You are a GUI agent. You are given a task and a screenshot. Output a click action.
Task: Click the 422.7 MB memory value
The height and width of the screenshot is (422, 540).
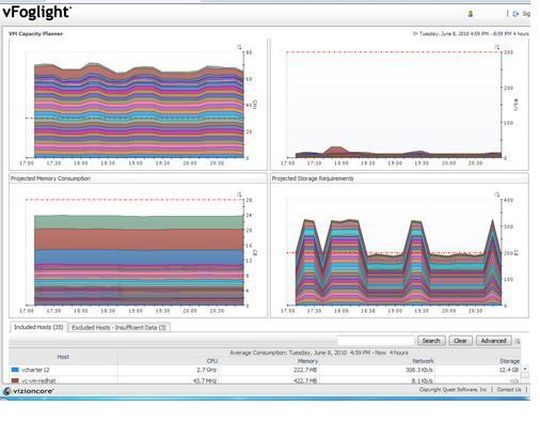304,381
